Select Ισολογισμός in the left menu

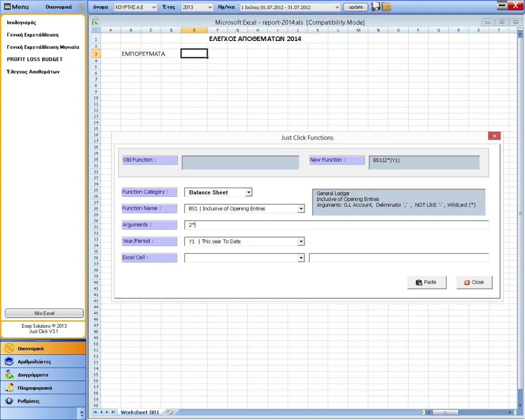tap(22, 23)
